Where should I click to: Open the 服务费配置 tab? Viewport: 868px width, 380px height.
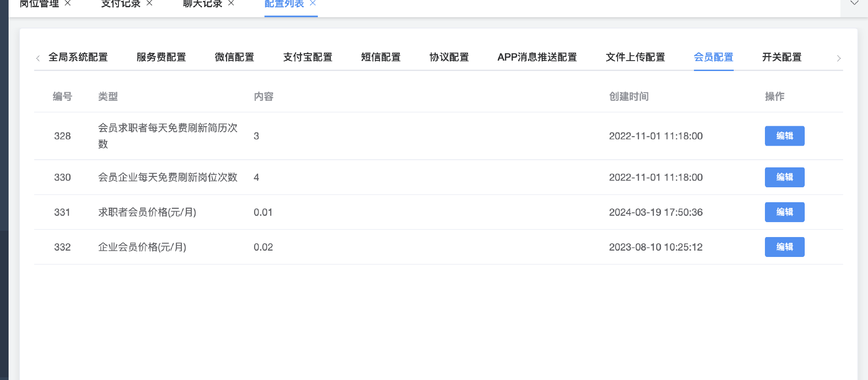[x=161, y=57]
